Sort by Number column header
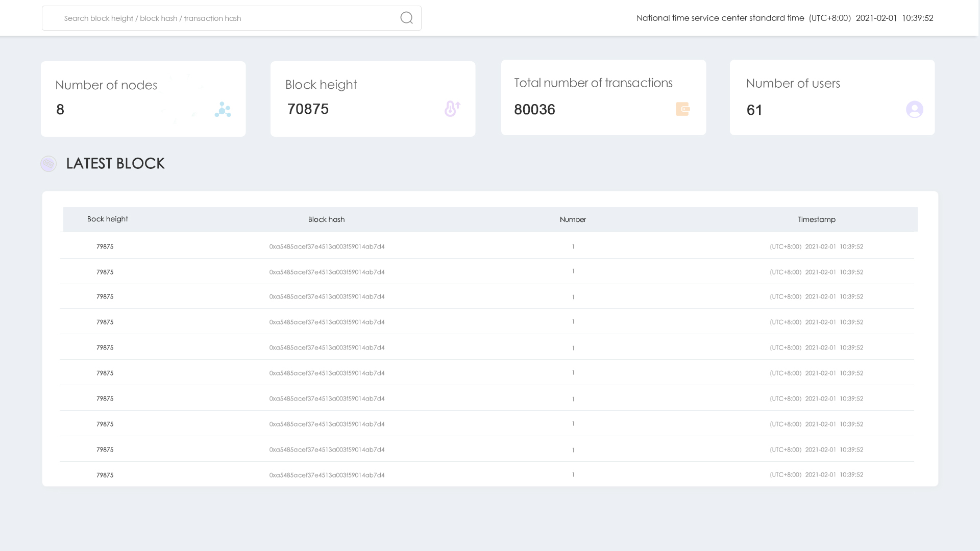980x551 pixels. click(x=573, y=219)
